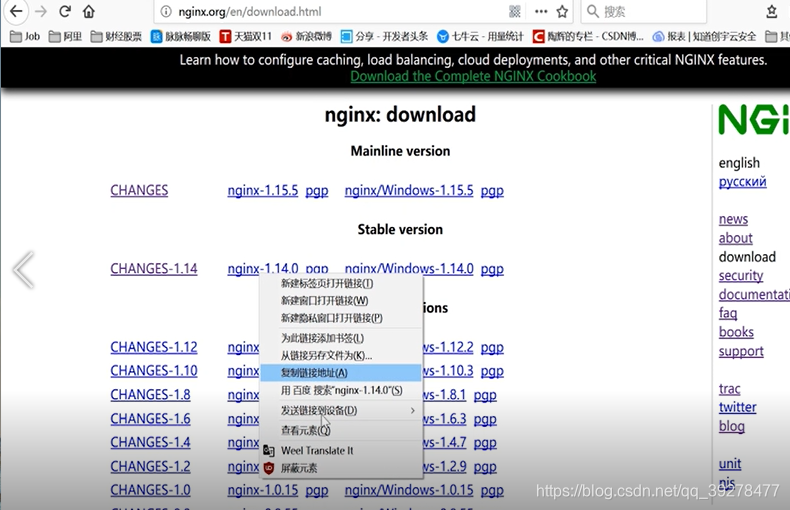Click the previous slide left arrow
The height and width of the screenshot is (510, 790).
pos(23,270)
